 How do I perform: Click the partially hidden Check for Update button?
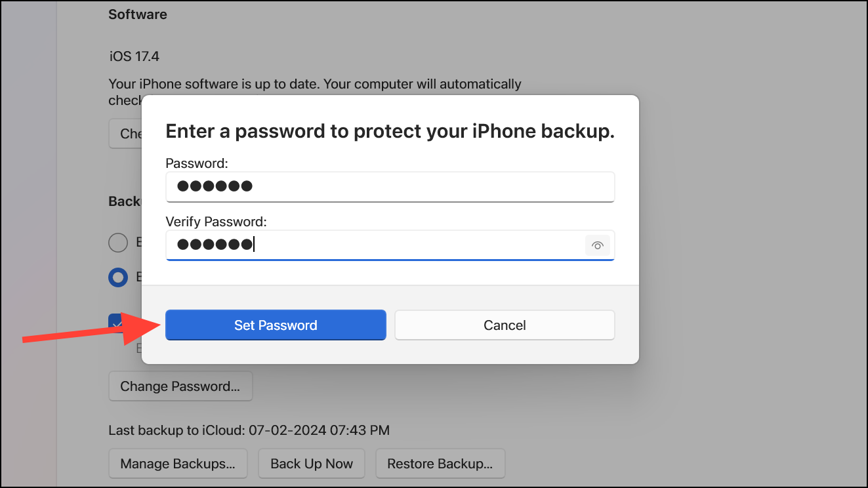tap(125, 134)
